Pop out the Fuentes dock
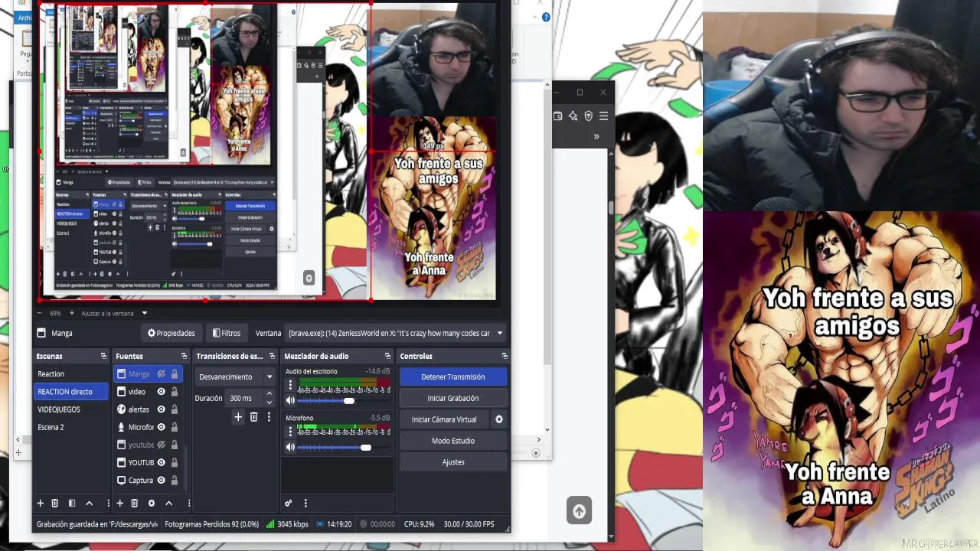Viewport: 980px width, 551px height. pos(184,356)
